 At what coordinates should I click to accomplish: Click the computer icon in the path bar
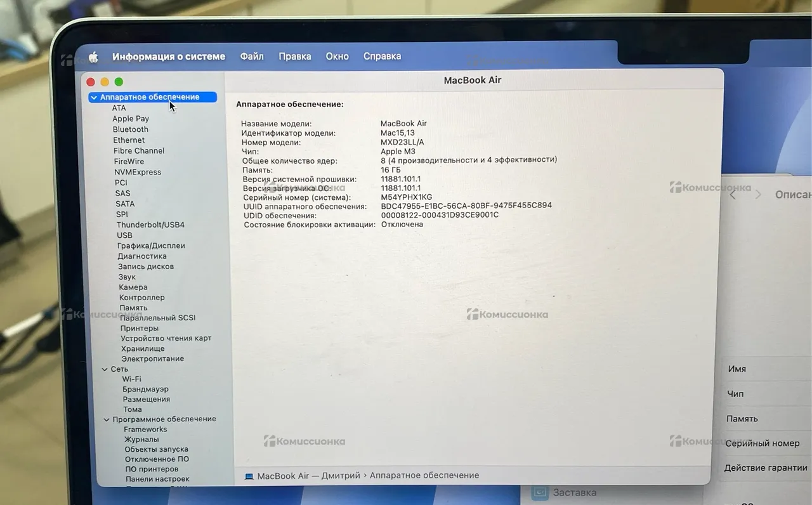[249, 476]
